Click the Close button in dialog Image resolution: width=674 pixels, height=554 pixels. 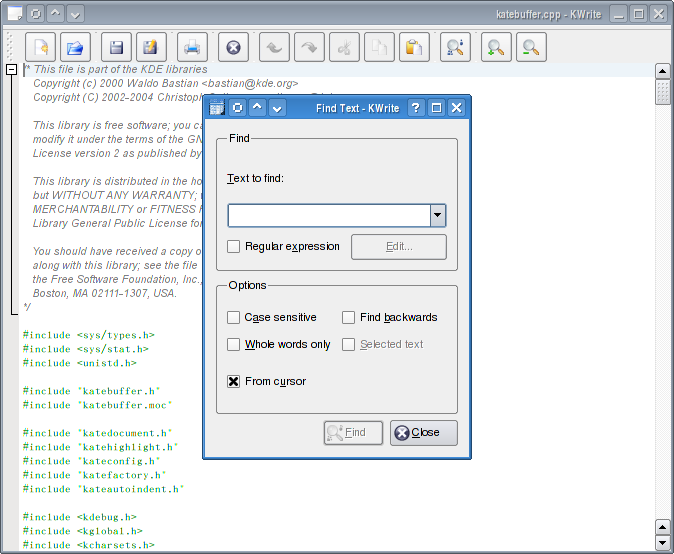click(x=424, y=432)
